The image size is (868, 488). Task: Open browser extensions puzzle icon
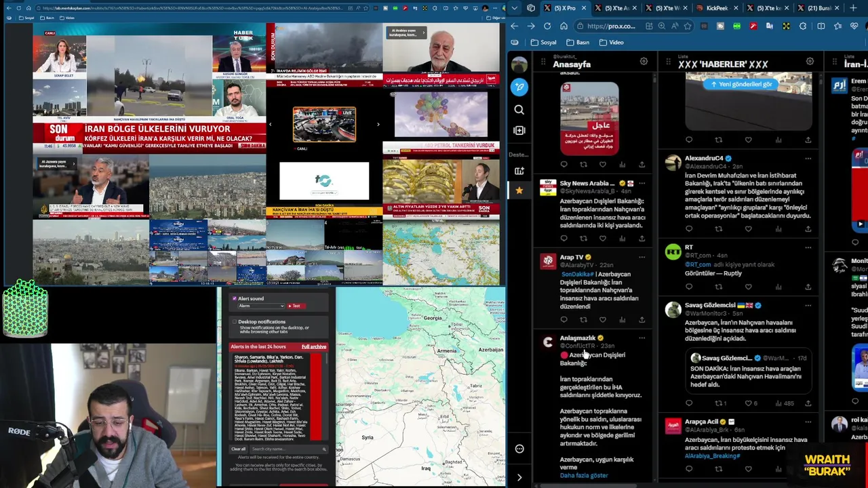[804, 26]
